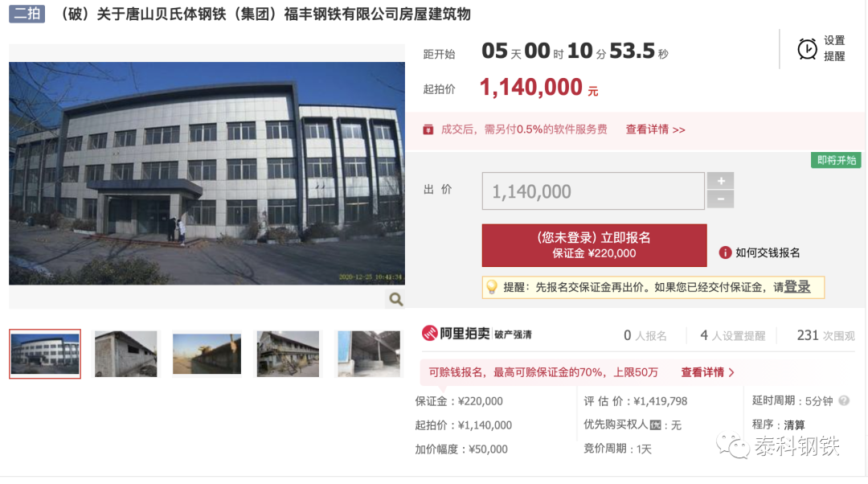
Task: Click the 优先购买权人 badge icon
Action: 656,425
